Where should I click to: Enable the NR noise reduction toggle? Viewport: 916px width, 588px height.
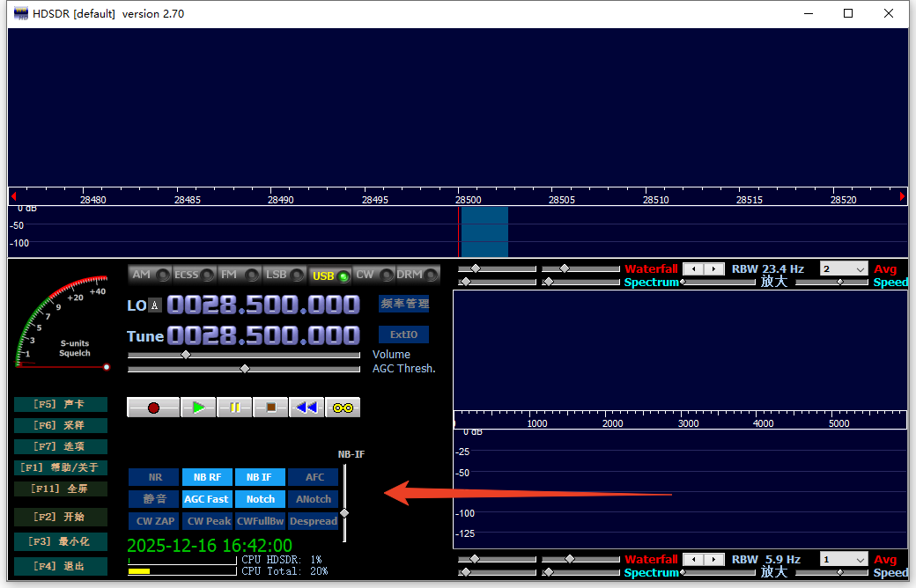pyautogui.click(x=155, y=477)
